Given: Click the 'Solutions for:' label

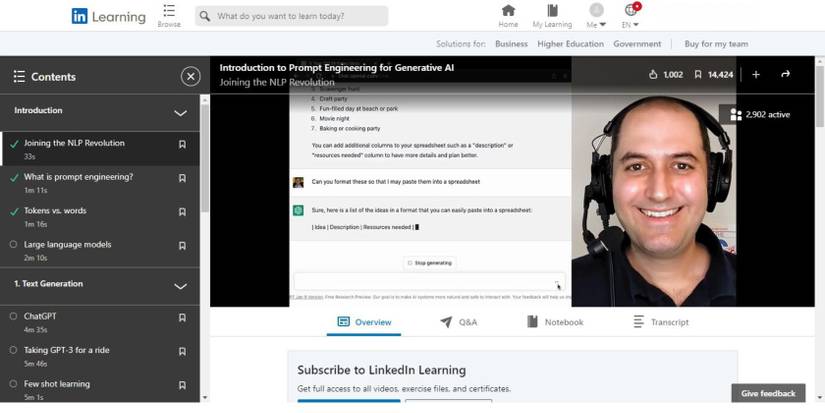Looking at the screenshot, I should click(461, 44).
